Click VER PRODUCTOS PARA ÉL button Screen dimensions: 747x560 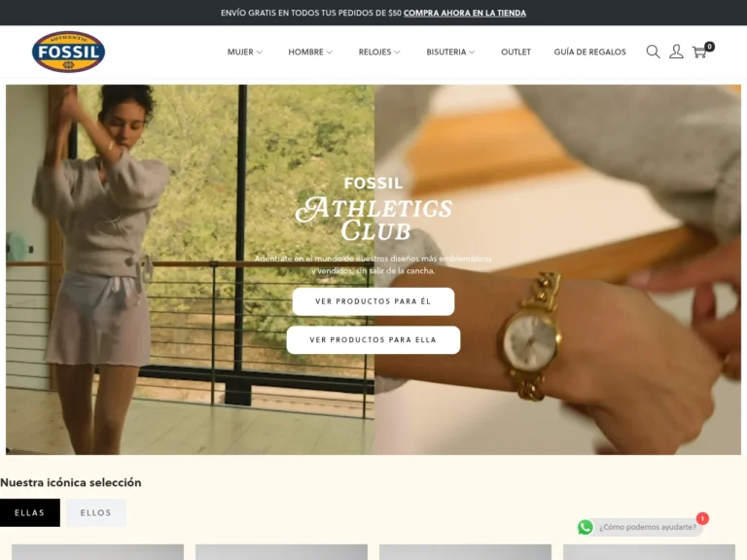point(373,301)
